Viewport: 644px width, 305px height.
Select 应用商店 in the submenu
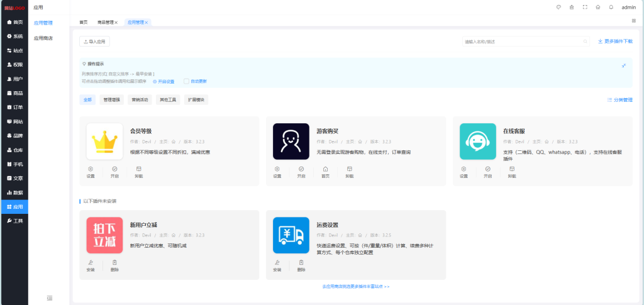pyautogui.click(x=43, y=38)
